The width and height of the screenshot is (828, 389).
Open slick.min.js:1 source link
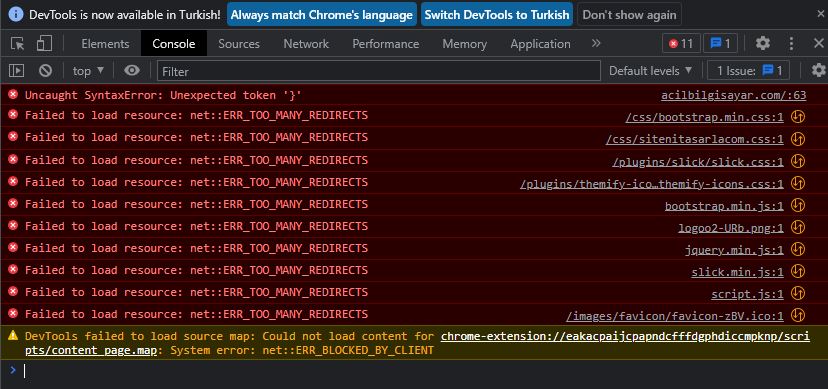click(737, 273)
